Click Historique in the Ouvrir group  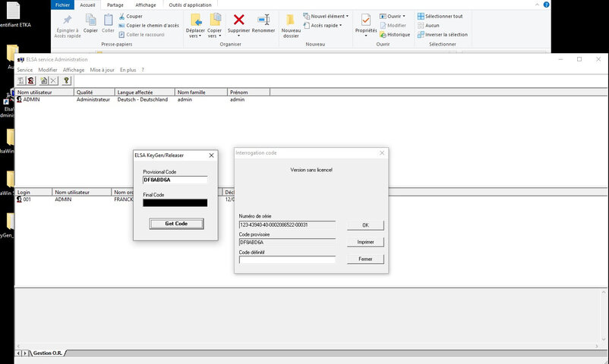[395, 35]
